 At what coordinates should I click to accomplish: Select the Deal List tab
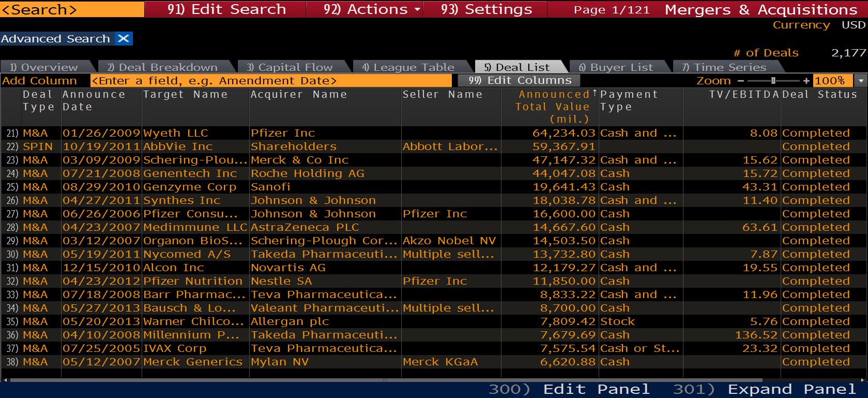[x=519, y=67]
